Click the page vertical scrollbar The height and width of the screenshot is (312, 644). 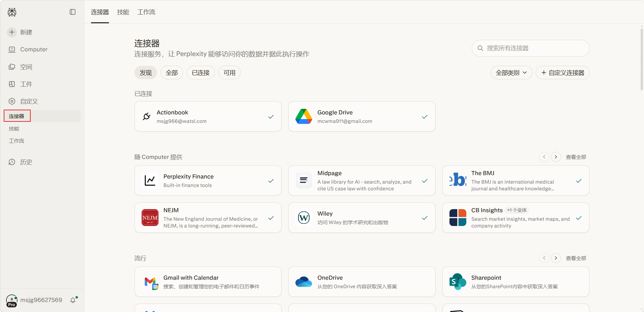(642, 59)
